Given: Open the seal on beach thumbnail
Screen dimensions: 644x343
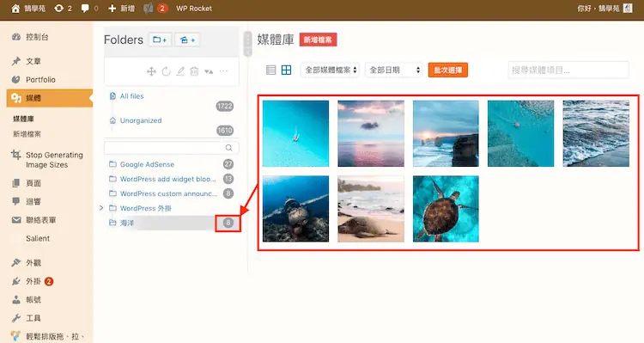Looking at the screenshot, I should [371, 209].
